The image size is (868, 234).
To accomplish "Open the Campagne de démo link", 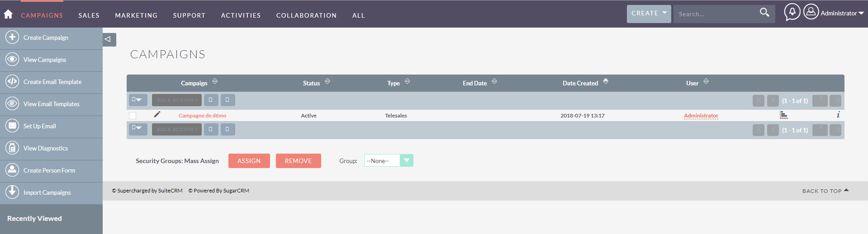I will [x=202, y=116].
